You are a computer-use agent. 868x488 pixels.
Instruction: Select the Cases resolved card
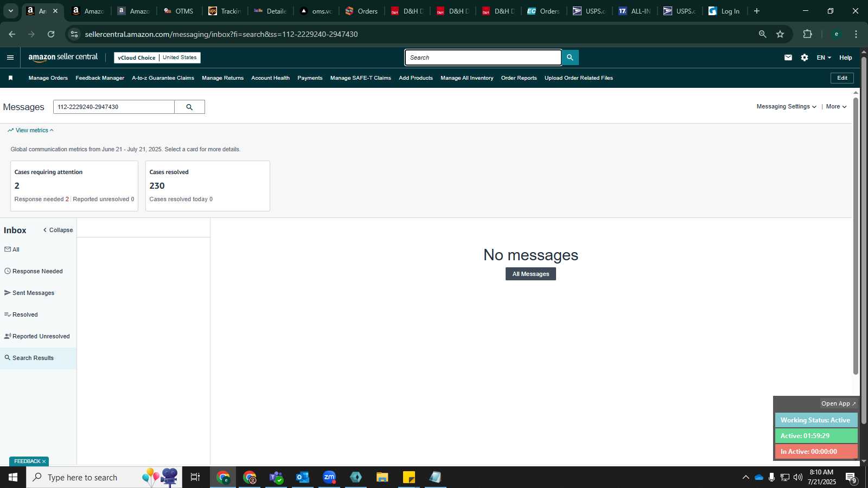pos(208,186)
